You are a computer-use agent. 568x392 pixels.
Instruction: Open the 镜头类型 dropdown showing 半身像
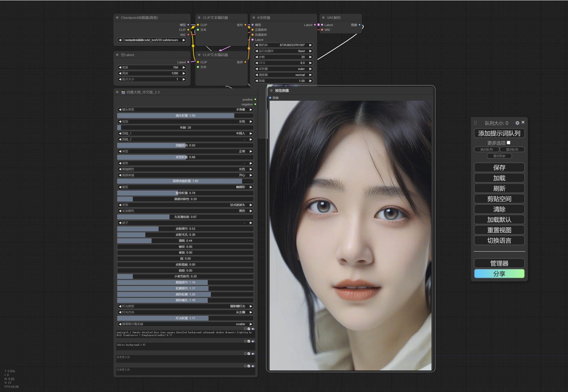pyautogui.click(x=185, y=110)
